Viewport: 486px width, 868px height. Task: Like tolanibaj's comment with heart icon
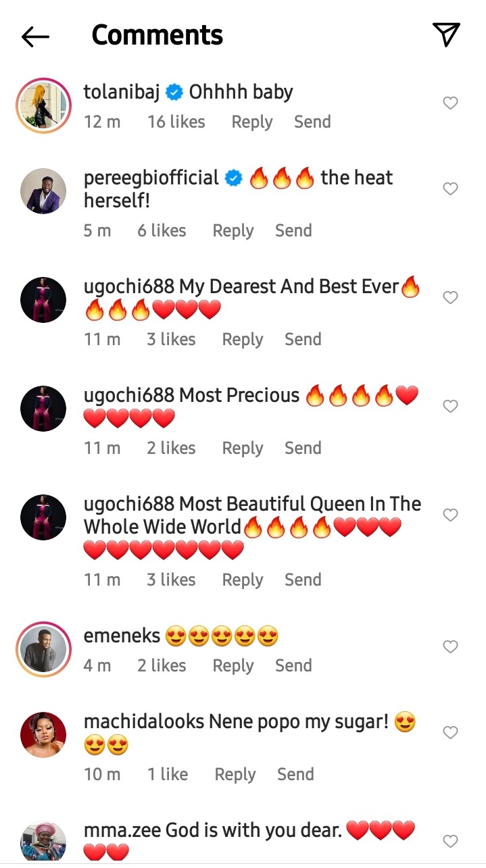[x=450, y=103]
